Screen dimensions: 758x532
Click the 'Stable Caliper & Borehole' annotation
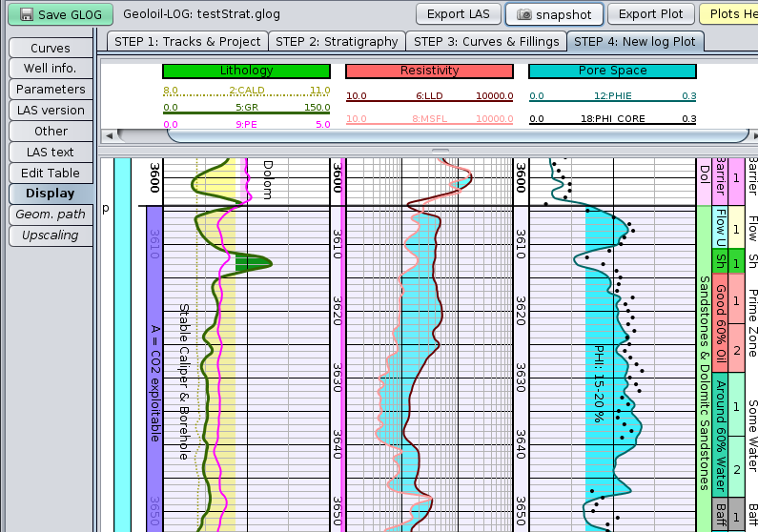click(x=184, y=381)
